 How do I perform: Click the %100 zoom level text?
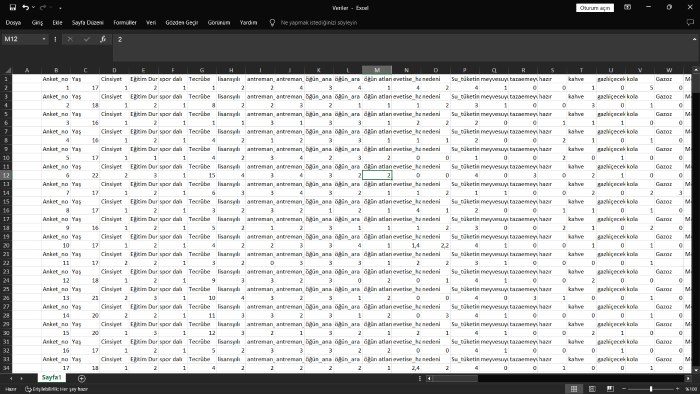[691, 389]
